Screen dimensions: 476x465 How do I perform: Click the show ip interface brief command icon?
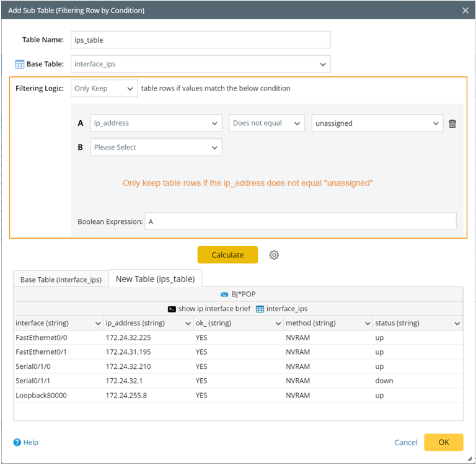pos(172,309)
